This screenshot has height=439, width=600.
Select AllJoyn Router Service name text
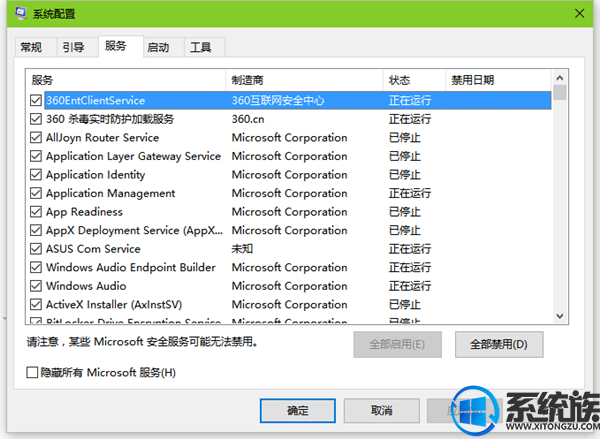pyautogui.click(x=103, y=137)
